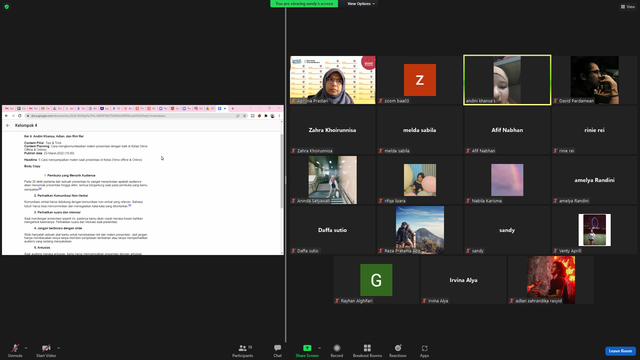
Task: Select Aninda Setyawati's participant tile
Action: 332,180
